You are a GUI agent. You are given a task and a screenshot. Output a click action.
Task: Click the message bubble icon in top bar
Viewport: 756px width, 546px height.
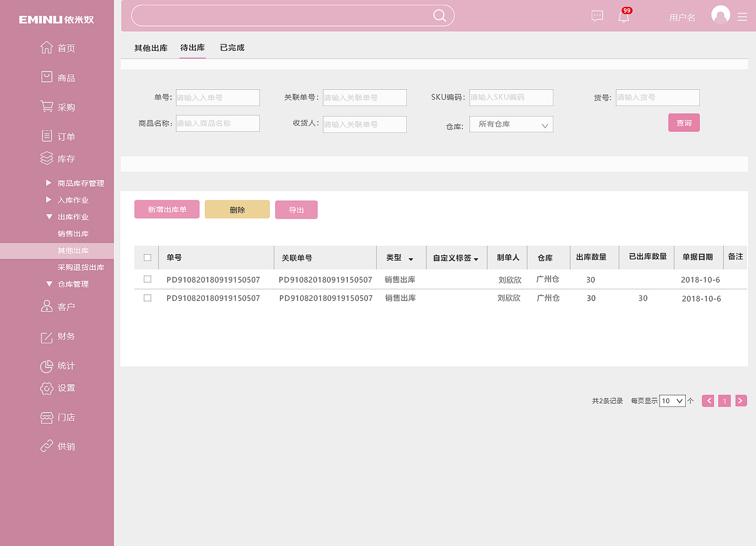(x=597, y=17)
